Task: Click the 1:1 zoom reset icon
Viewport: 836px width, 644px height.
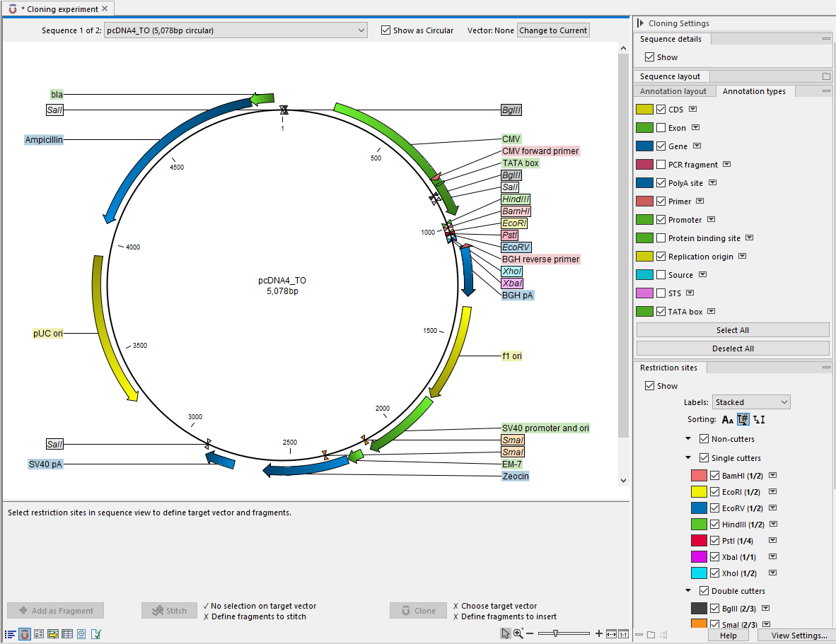Action: pos(624,634)
